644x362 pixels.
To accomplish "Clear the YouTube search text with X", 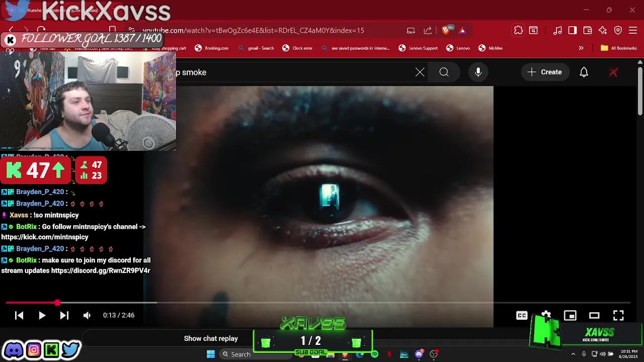I will coord(420,72).
